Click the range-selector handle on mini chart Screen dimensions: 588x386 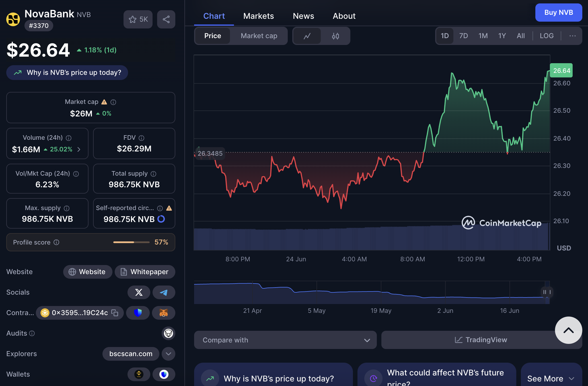[x=547, y=292]
